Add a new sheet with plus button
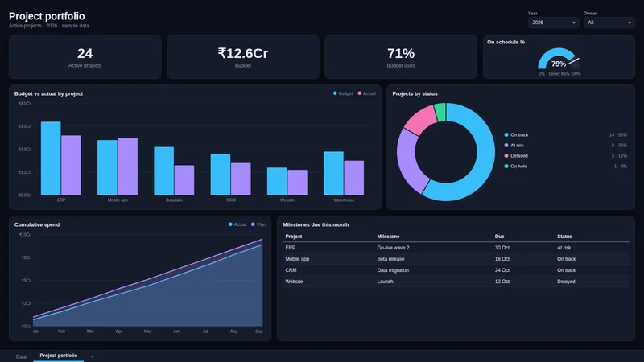This screenshot has height=362, width=644. (x=92, y=356)
